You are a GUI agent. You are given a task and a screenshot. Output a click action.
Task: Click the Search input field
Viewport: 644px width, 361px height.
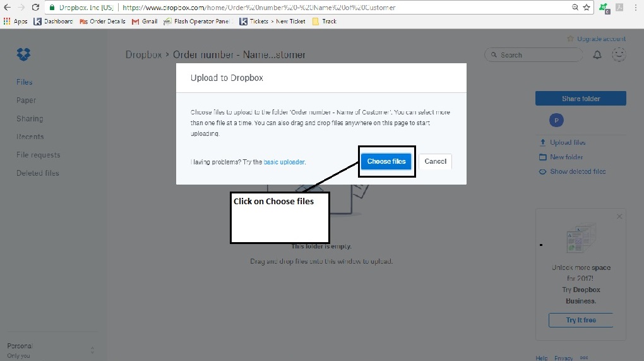(534, 54)
